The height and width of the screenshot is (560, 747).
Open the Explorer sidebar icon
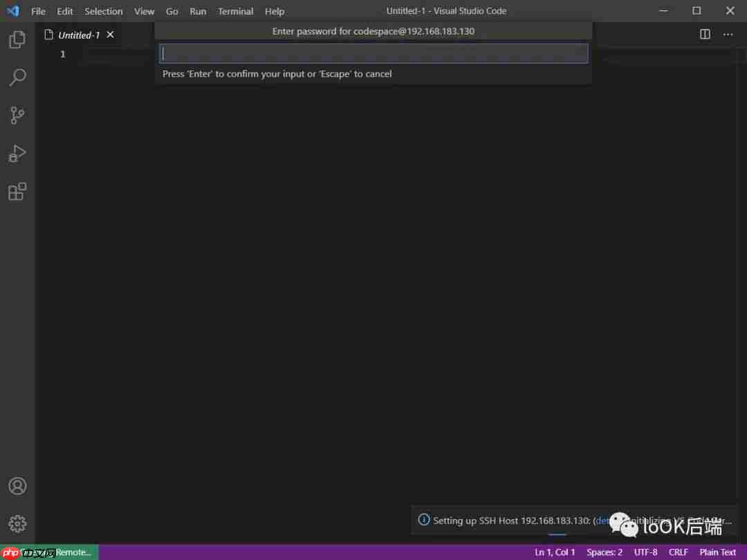[x=17, y=39]
